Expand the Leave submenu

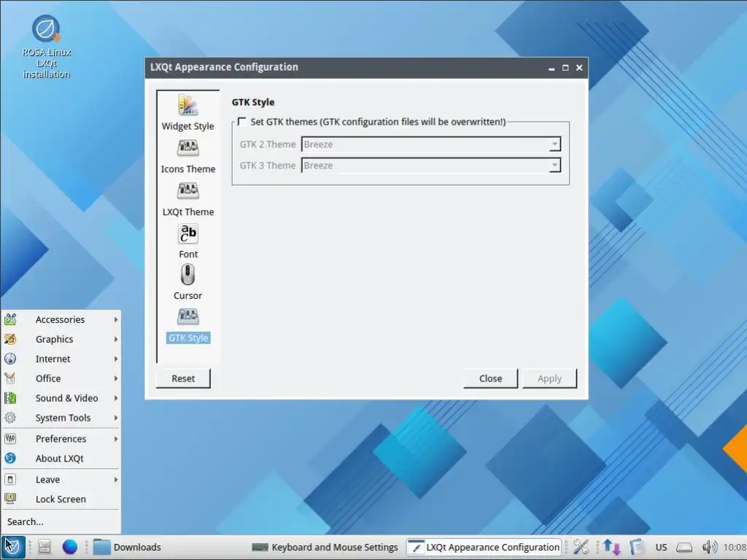tap(61, 480)
